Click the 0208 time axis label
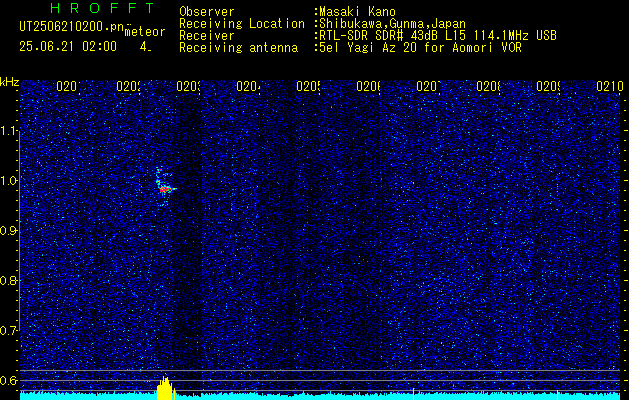The image size is (629, 400). (488, 86)
